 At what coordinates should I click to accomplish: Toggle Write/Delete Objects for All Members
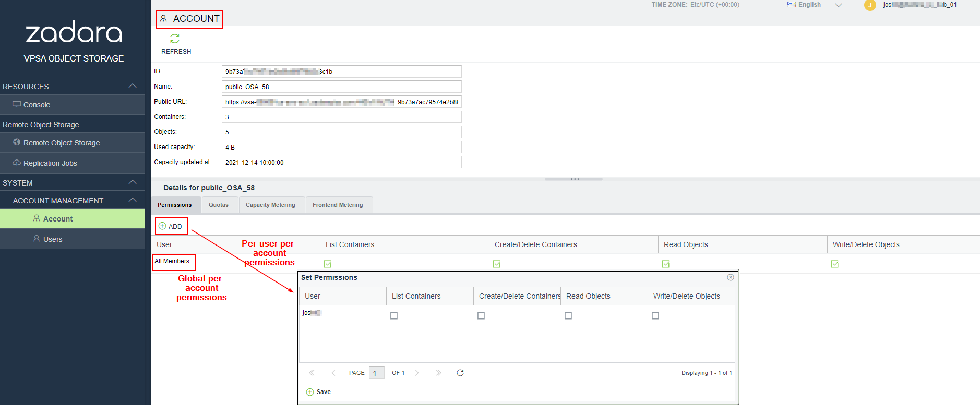pyautogui.click(x=835, y=264)
